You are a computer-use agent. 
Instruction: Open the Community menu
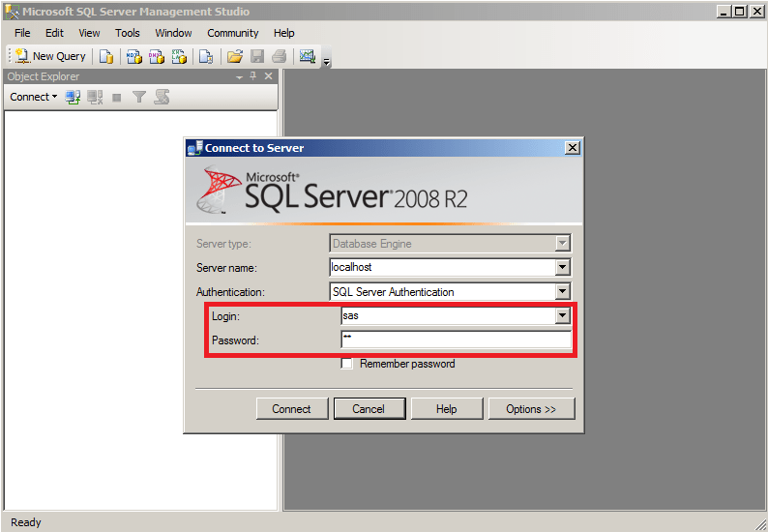pos(233,33)
